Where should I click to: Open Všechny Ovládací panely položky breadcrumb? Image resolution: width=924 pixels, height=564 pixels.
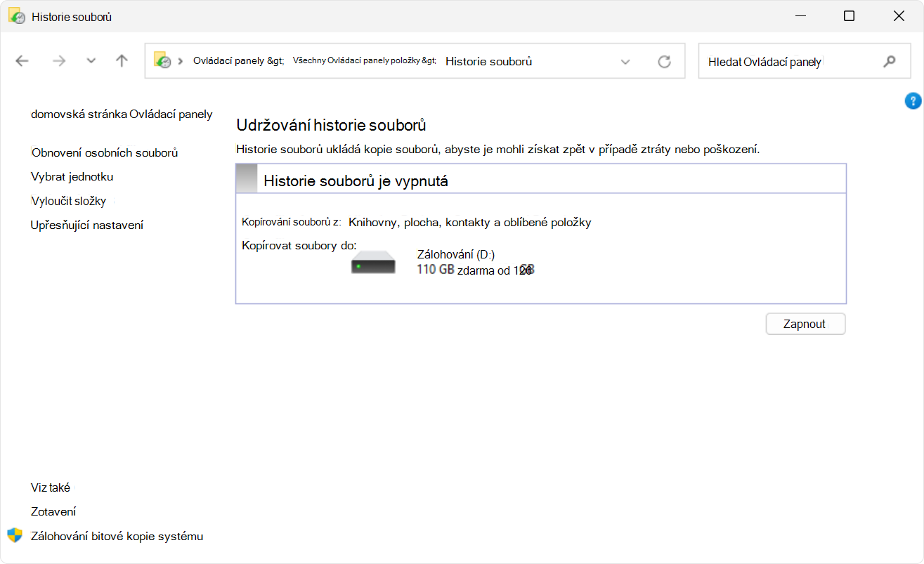point(364,61)
